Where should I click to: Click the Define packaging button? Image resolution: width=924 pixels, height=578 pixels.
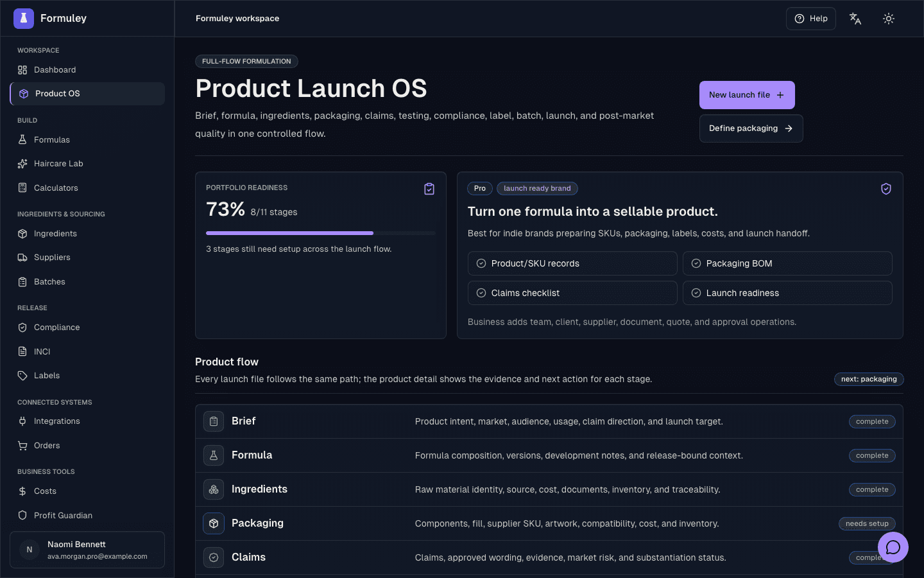point(751,128)
